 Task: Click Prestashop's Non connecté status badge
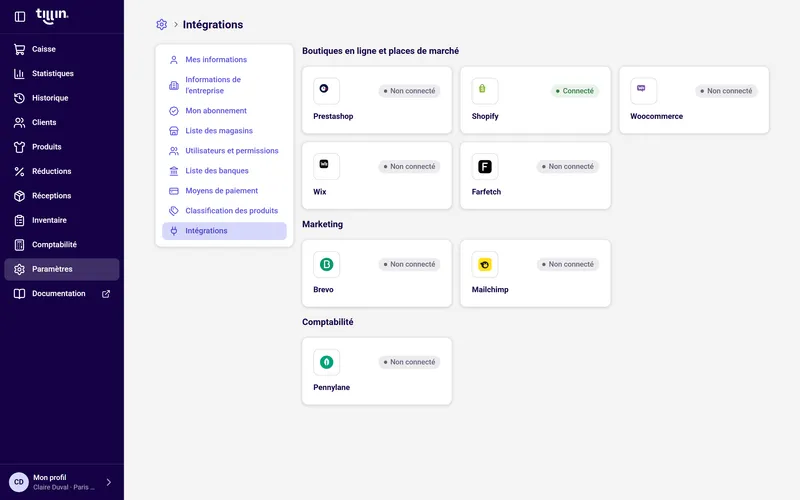(x=409, y=91)
